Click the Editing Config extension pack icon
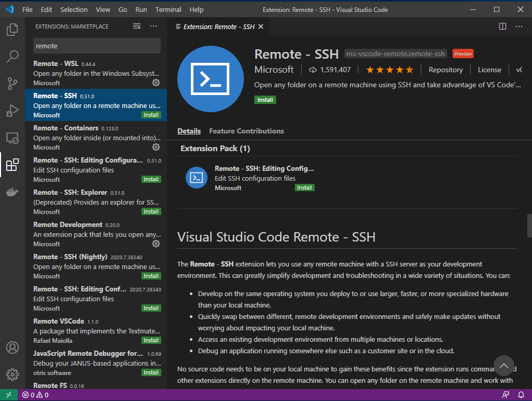 [197, 178]
